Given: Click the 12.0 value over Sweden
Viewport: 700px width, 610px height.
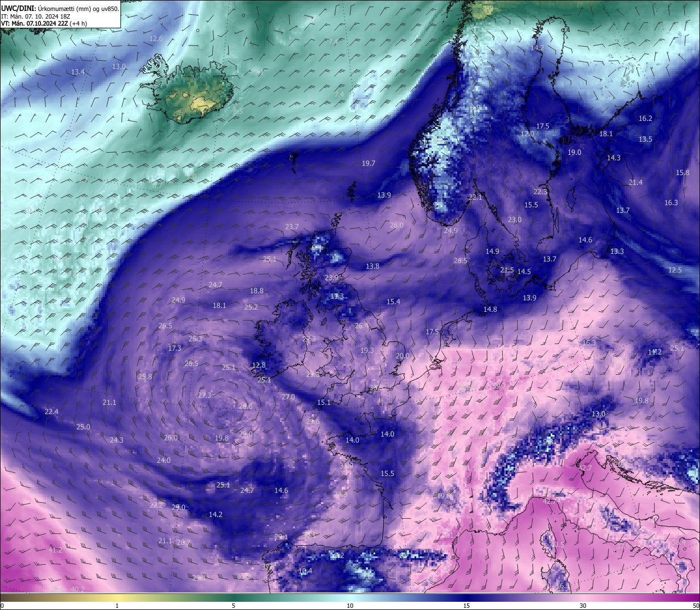Looking at the screenshot, I should coord(527,134).
